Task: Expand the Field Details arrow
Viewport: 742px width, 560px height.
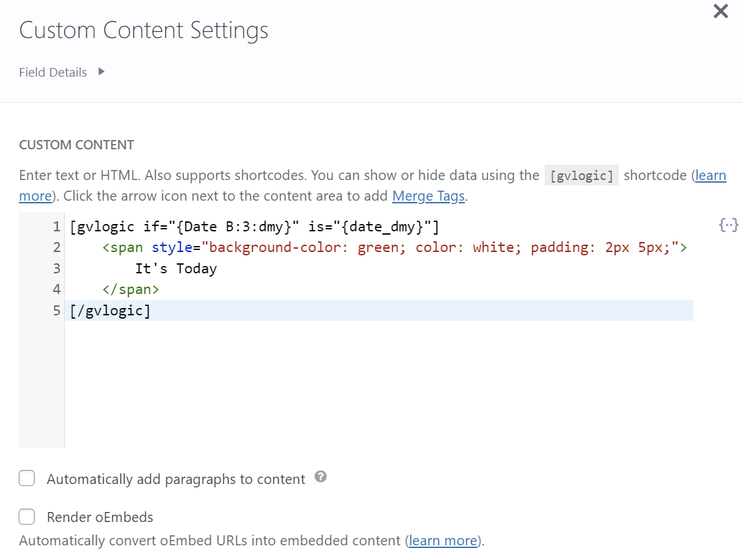Action: pyautogui.click(x=101, y=72)
